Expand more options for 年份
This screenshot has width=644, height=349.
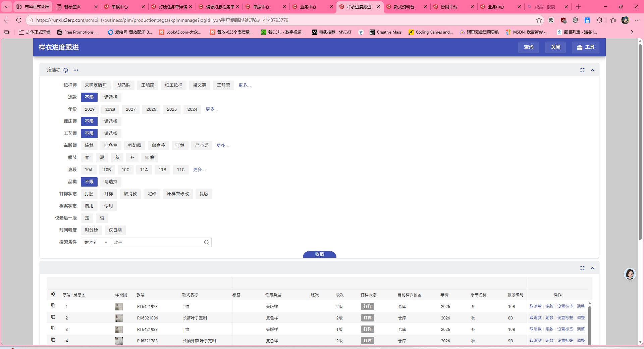(x=212, y=109)
